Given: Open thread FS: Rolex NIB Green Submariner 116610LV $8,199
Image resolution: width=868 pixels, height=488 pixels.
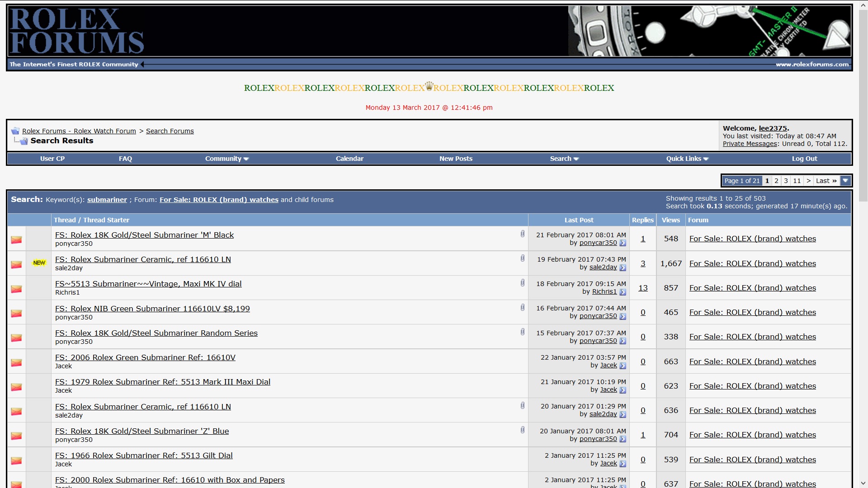Looking at the screenshot, I should tap(152, 309).
